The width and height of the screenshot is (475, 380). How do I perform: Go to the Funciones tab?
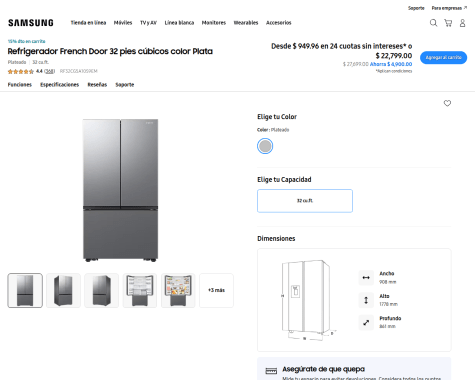click(x=20, y=85)
